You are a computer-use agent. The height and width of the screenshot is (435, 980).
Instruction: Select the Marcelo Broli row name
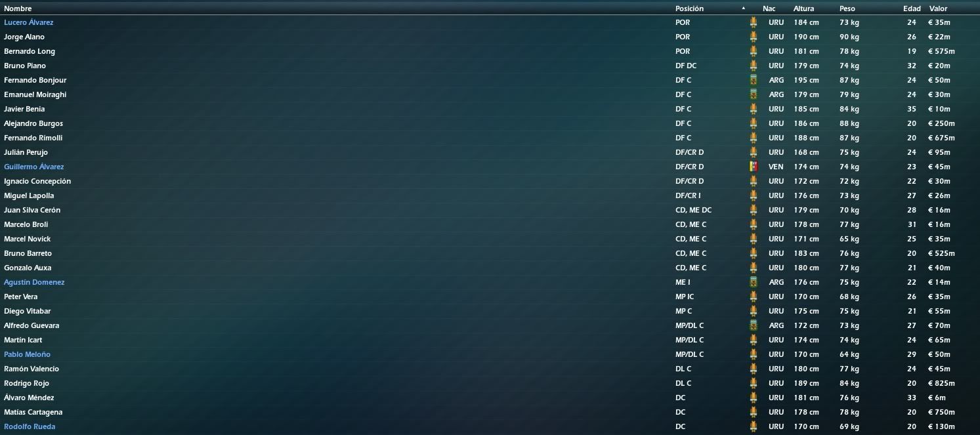point(26,224)
